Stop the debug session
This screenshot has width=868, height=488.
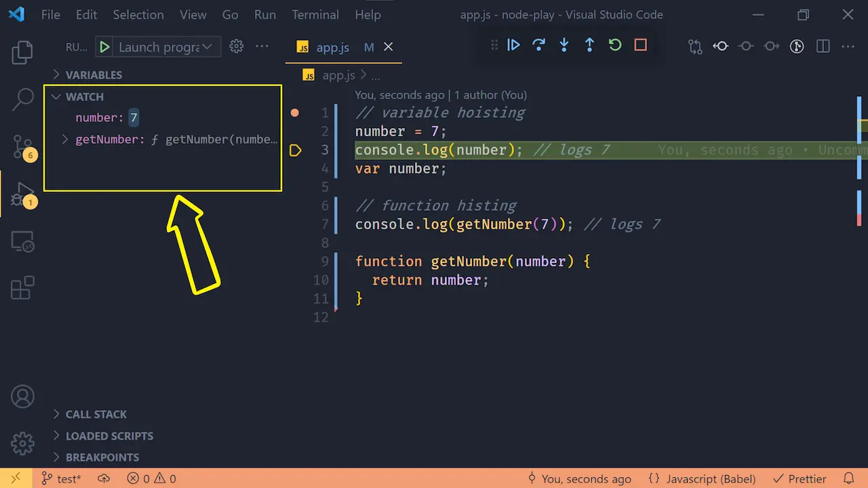[x=640, y=45]
